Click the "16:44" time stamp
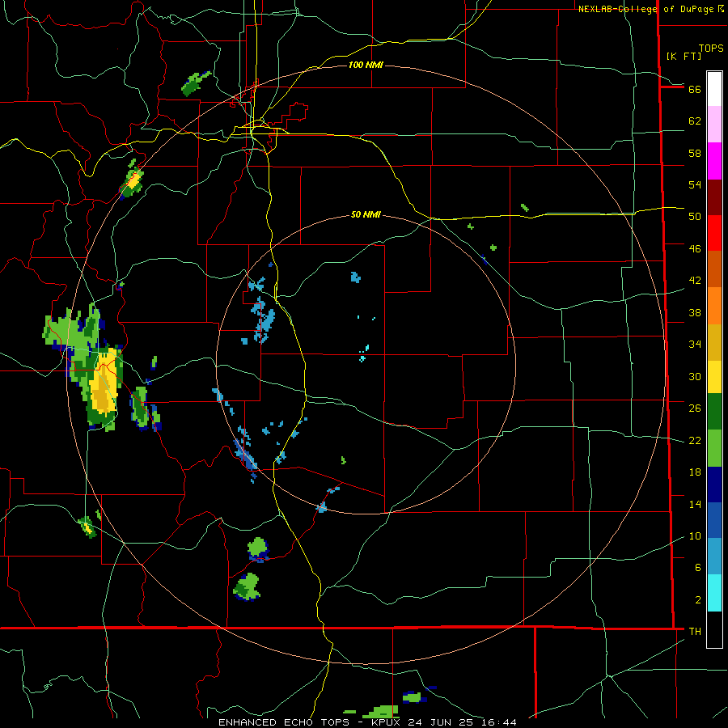The height and width of the screenshot is (728, 728). pos(499,722)
